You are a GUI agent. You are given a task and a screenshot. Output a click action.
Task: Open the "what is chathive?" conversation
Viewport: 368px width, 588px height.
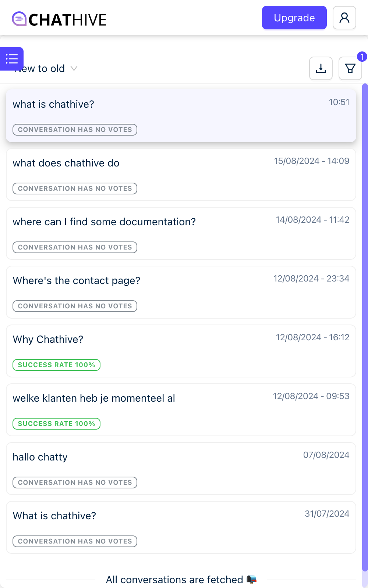pos(181,115)
